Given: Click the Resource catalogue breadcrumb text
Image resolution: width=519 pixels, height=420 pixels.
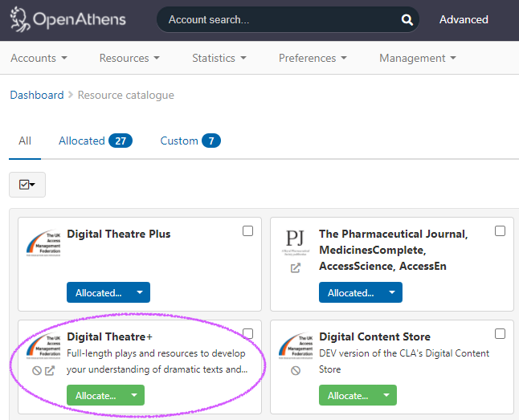Looking at the screenshot, I should click(x=126, y=95).
